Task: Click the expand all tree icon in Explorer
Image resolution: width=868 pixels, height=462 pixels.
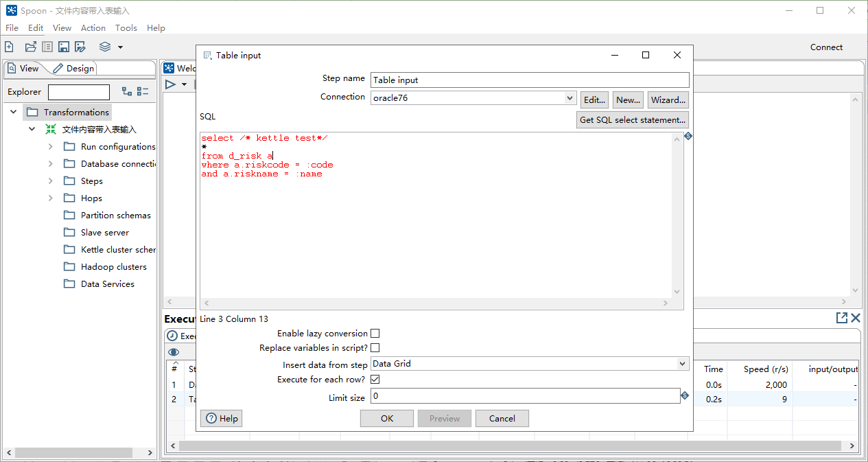Action: click(x=126, y=91)
